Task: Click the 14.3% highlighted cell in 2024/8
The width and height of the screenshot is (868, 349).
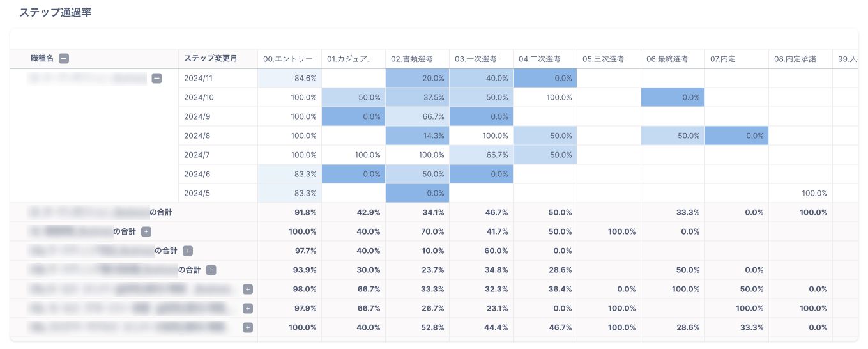Action: tap(418, 136)
